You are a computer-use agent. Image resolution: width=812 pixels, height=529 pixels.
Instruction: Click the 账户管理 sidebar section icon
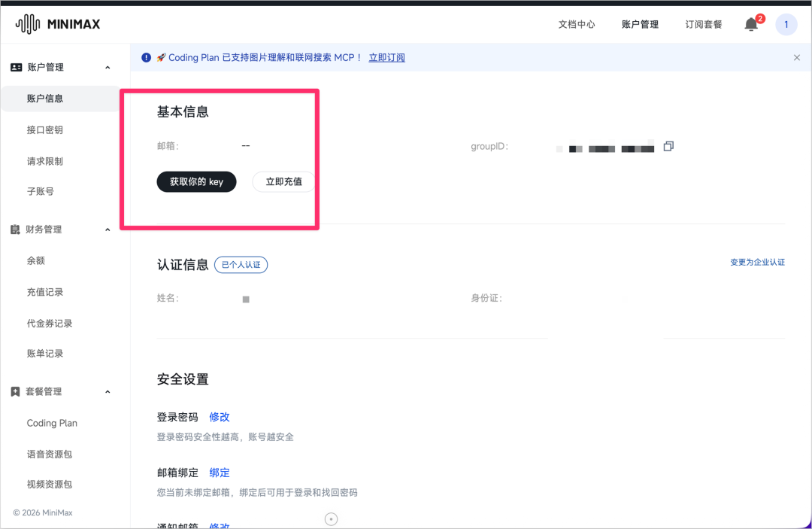click(17, 66)
